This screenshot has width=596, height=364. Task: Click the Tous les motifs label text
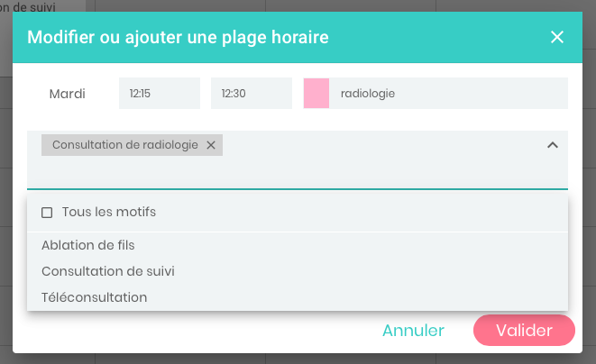tap(109, 213)
